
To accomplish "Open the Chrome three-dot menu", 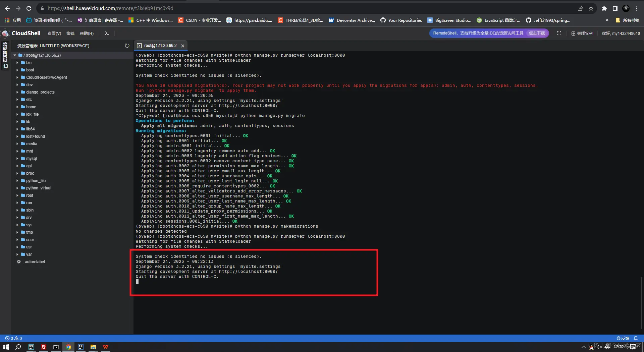I will click(x=637, y=8).
